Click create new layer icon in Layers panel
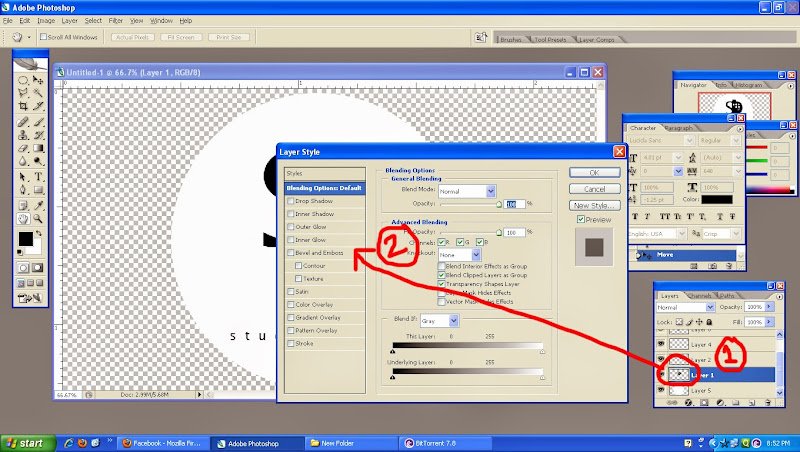 [752, 403]
